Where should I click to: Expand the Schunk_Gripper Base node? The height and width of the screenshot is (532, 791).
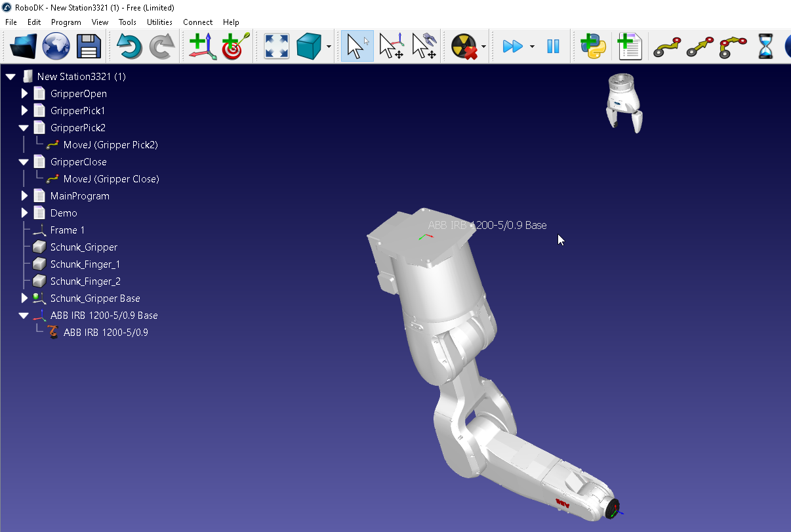(24, 298)
